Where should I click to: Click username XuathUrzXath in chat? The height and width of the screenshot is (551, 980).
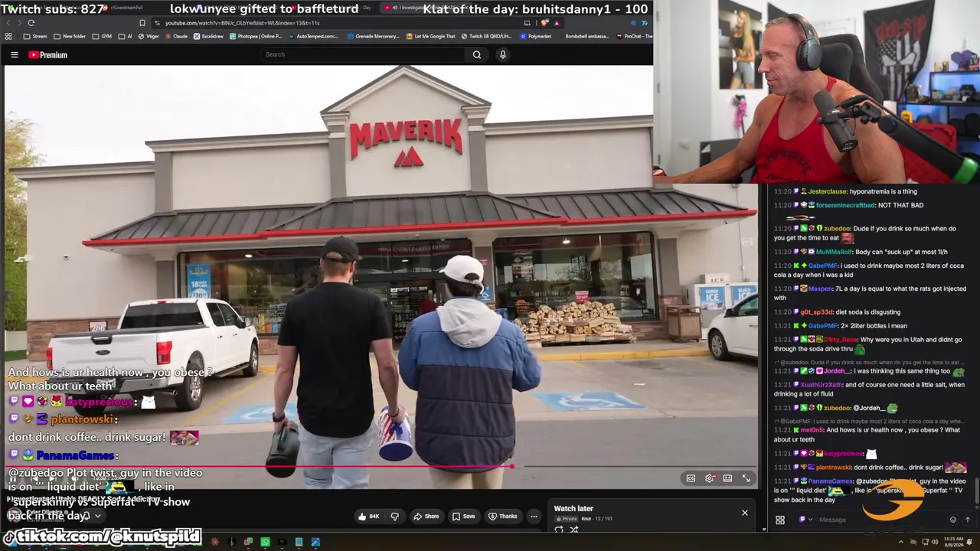coord(821,385)
